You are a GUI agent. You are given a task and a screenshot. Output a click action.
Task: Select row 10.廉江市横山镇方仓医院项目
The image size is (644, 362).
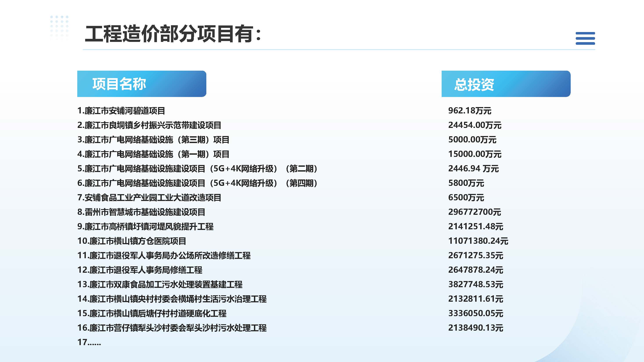point(132,241)
